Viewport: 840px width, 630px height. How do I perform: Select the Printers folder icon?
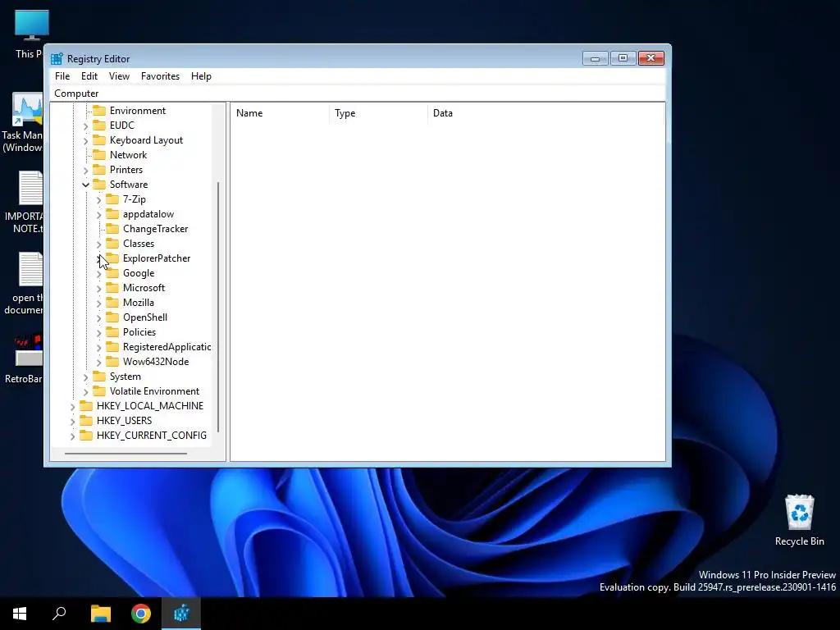point(99,169)
